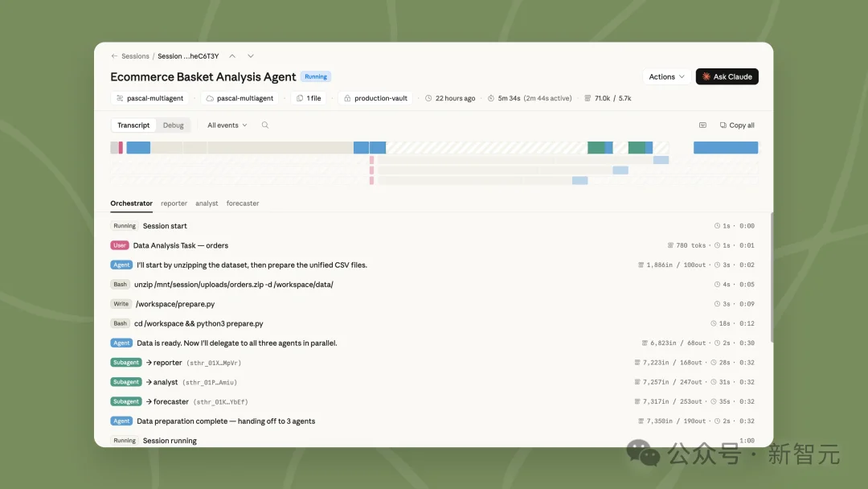Go to next session with down chevron

[251, 56]
